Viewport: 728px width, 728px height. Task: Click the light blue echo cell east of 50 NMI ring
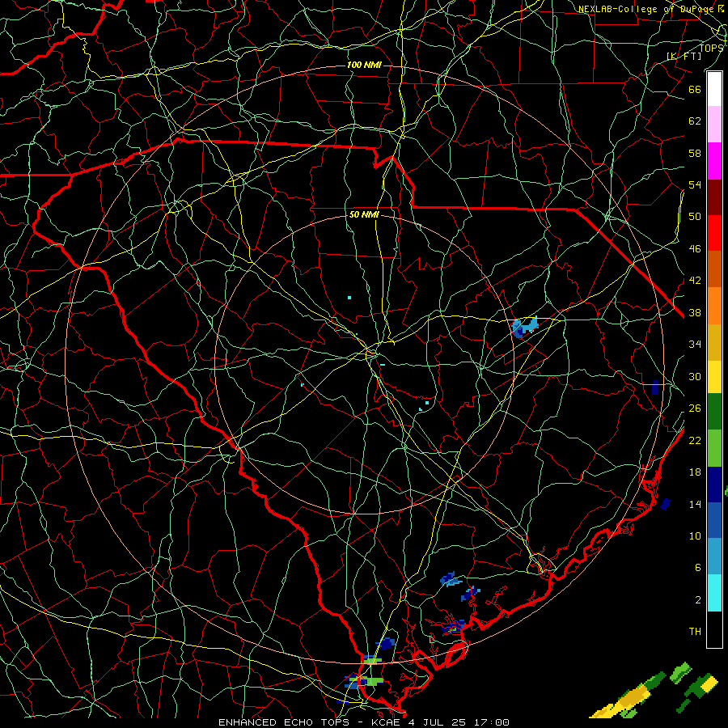pyautogui.click(x=525, y=327)
